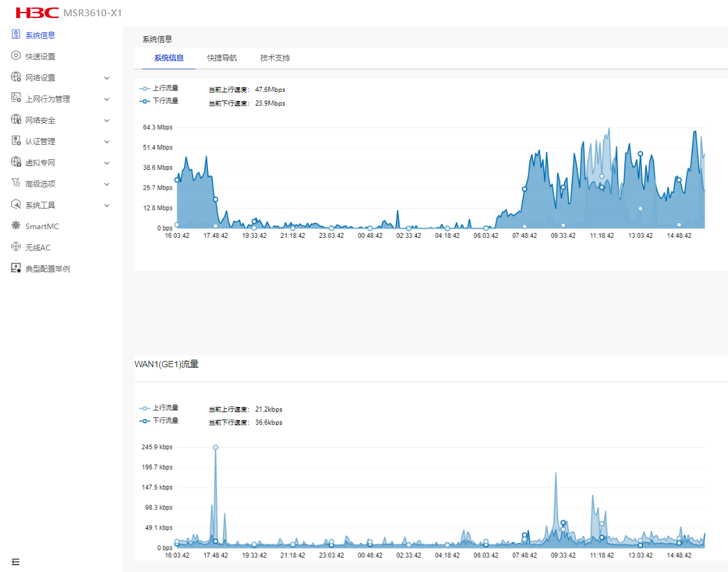Click the 无线AC wireless icon
The width and height of the screenshot is (728, 572).
(16, 247)
